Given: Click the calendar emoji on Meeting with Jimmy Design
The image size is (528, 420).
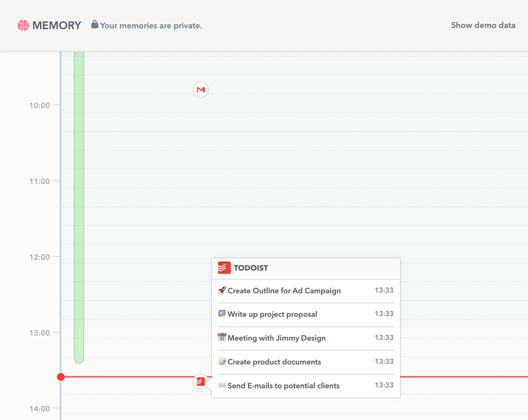Looking at the screenshot, I should 222,337.
